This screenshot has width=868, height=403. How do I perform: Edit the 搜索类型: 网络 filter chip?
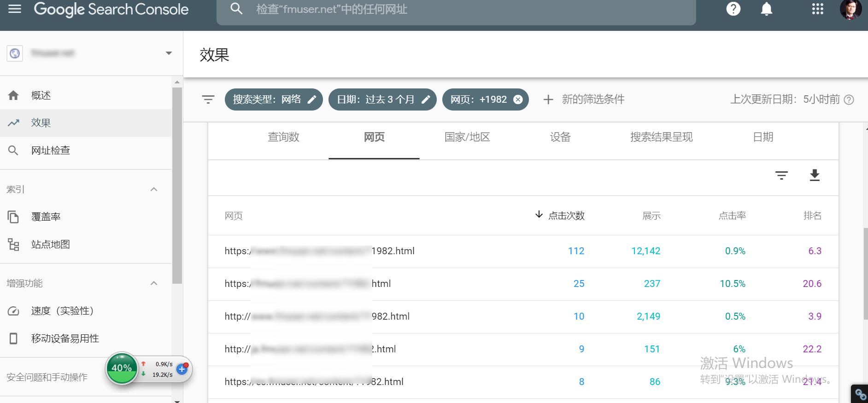[274, 99]
